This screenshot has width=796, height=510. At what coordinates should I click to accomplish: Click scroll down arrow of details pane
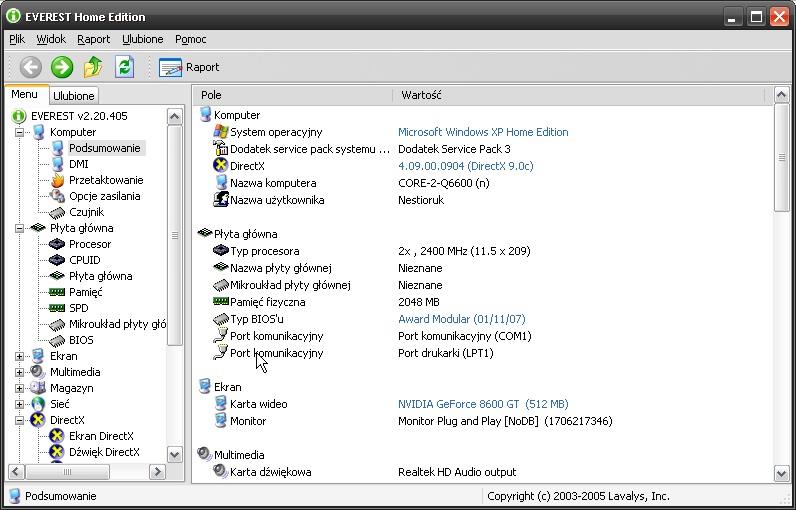(x=782, y=473)
